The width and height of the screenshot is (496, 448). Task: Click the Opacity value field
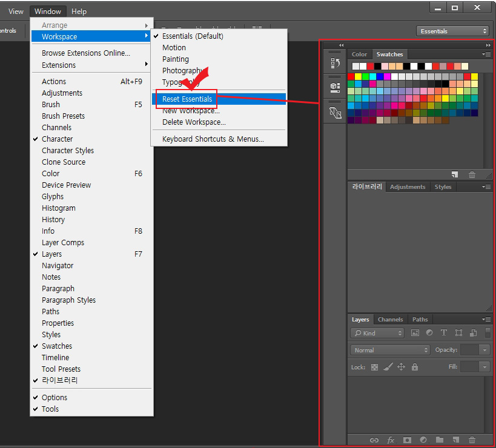(x=470, y=350)
